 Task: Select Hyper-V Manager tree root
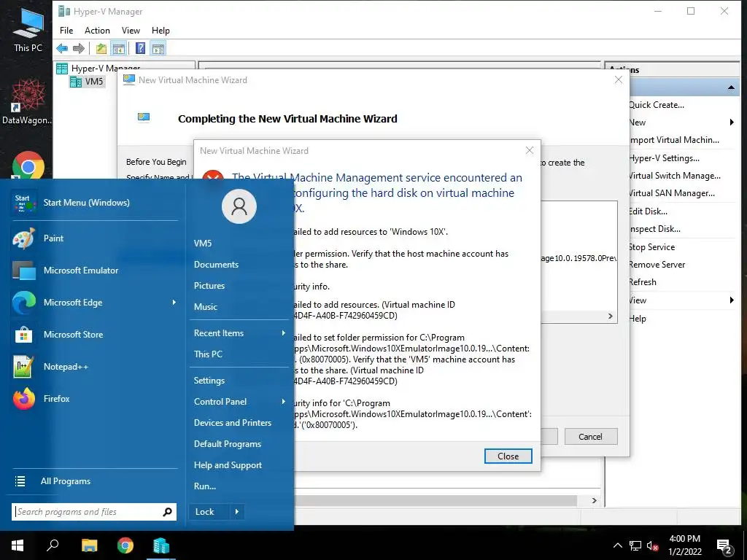tap(98, 68)
